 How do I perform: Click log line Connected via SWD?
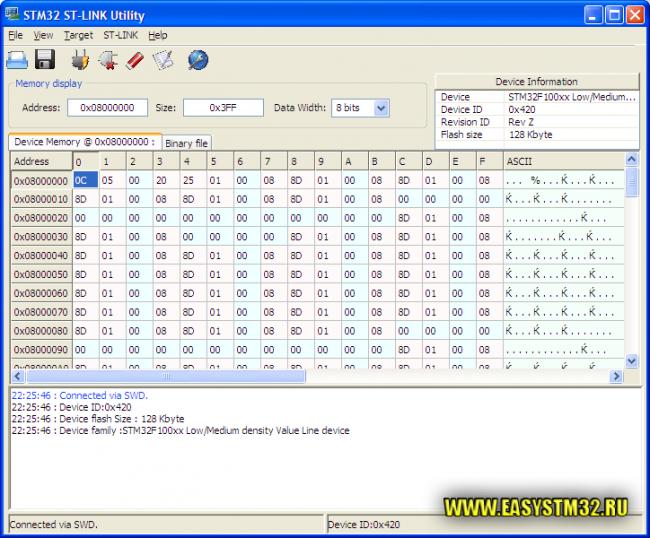click(x=80, y=395)
